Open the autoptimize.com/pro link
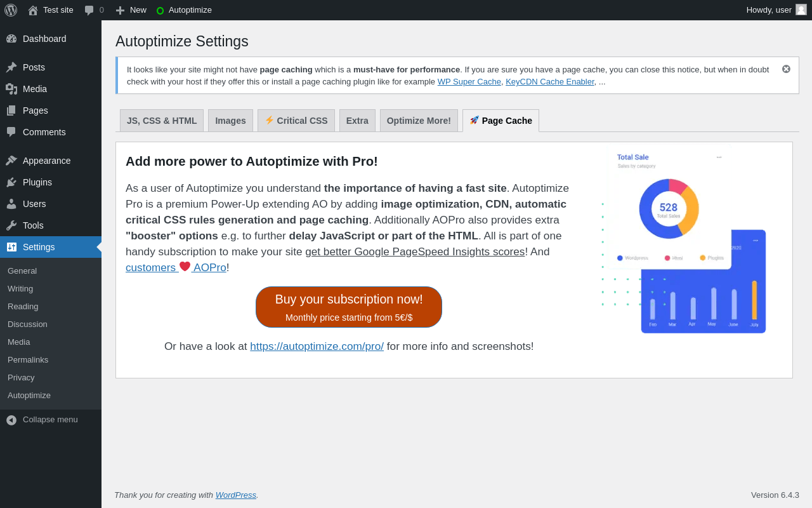 [317, 347]
